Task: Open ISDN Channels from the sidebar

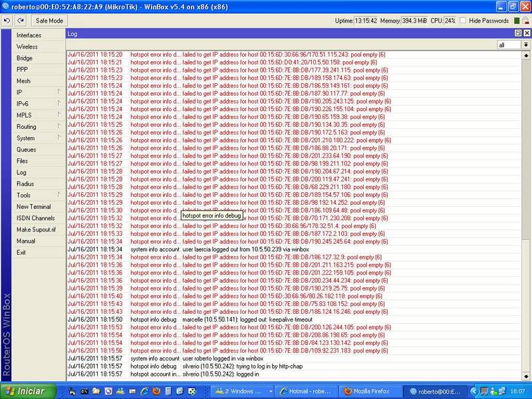Action: tap(38, 218)
